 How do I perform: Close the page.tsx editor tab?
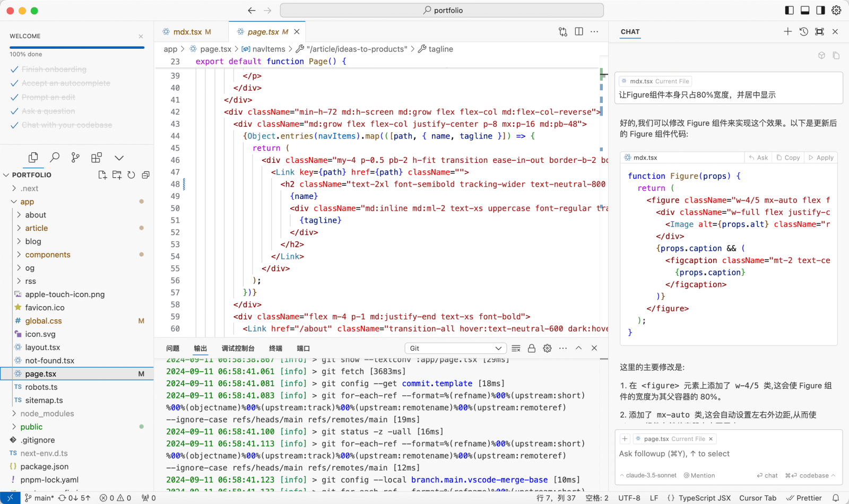coord(297,32)
